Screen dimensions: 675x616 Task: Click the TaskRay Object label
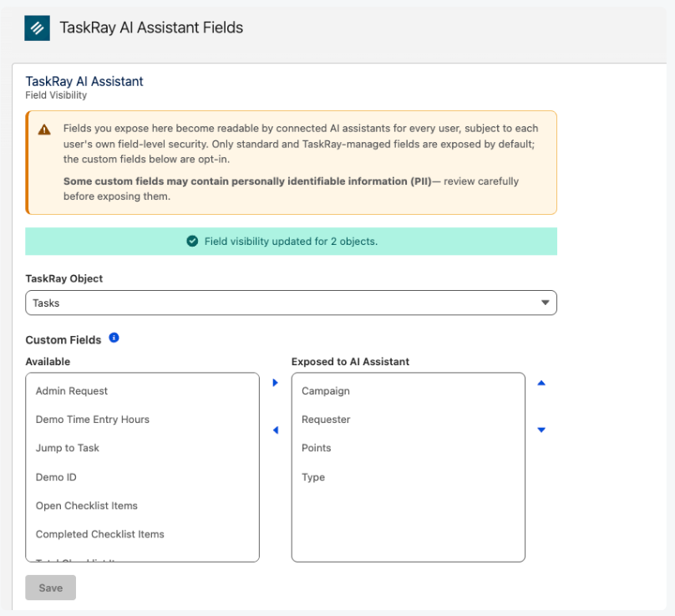[x=64, y=278]
